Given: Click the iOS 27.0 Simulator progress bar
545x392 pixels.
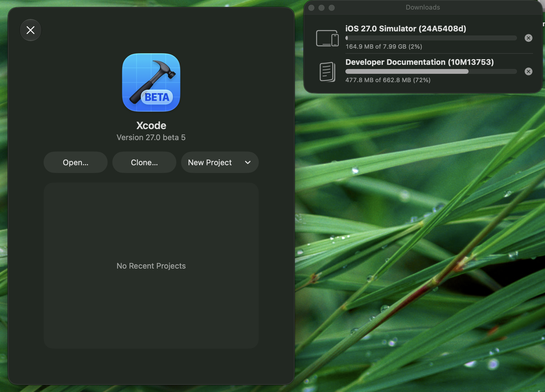Looking at the screenshot, I should pos(431,38).
